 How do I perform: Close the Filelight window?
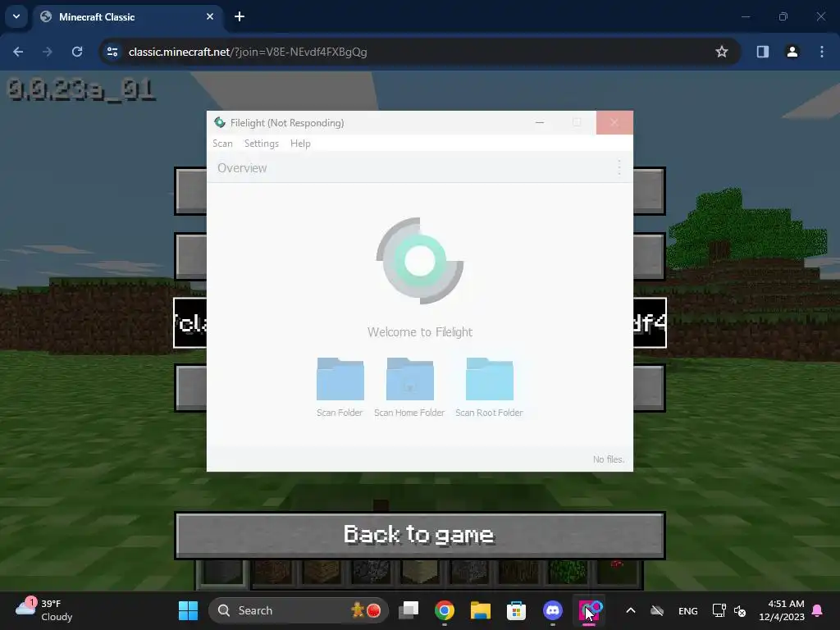[614, 123]
